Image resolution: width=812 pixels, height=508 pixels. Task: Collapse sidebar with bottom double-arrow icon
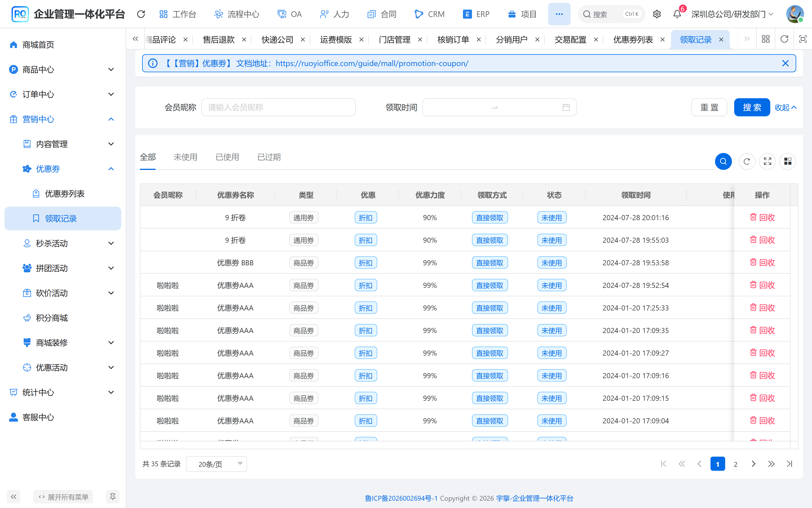pyautogui.click(x=14, y=497)
